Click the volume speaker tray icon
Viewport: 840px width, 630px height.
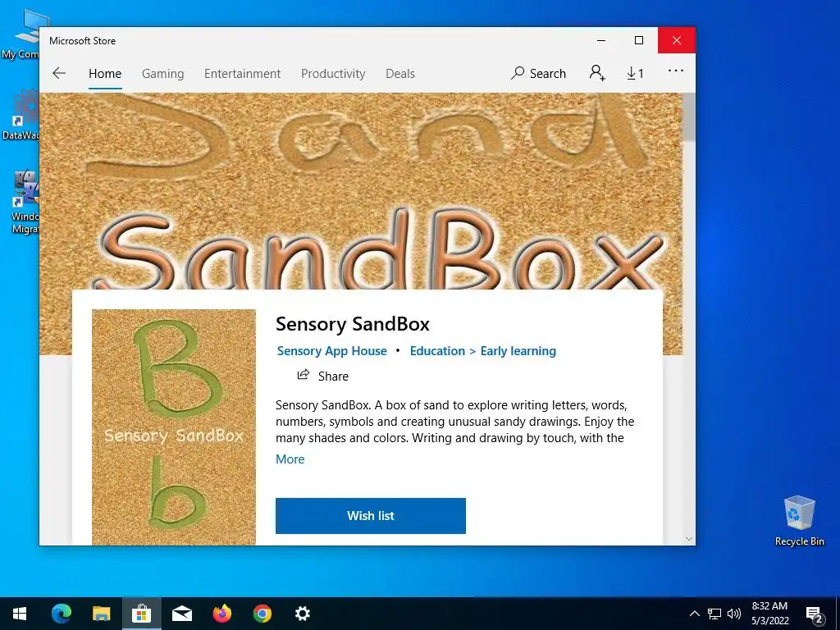734,614
